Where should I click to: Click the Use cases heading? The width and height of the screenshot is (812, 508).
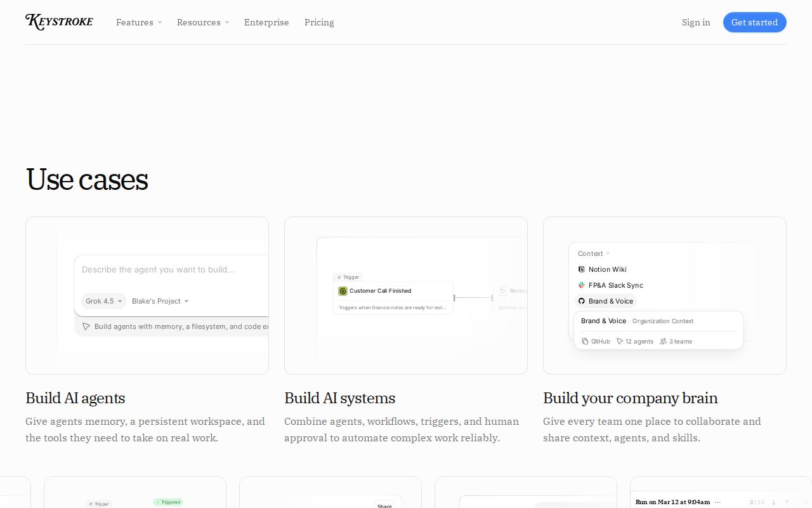point(87,179)
